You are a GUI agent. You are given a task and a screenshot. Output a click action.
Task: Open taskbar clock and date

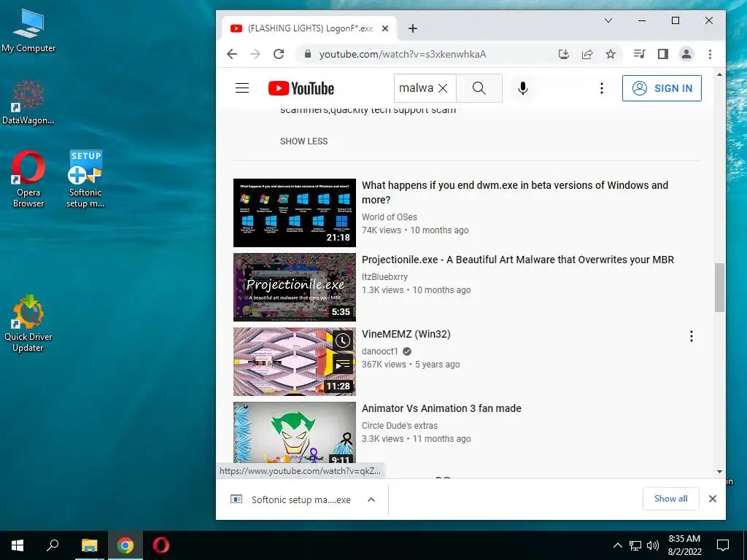tap(684, 545)
